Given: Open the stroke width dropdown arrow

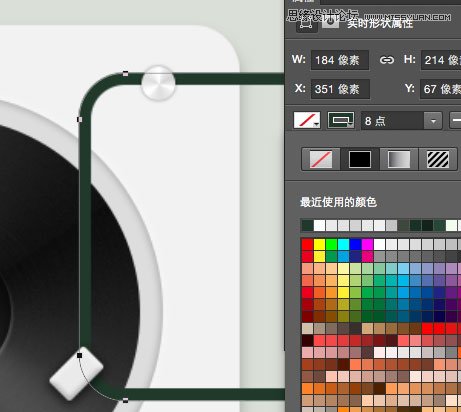Looking at the screenshot, I should tap(433, 121).
